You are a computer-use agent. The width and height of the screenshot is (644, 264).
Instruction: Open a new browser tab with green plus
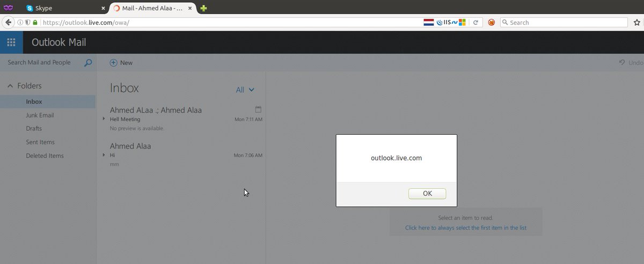pyautogui.click(x=203, y=8)
